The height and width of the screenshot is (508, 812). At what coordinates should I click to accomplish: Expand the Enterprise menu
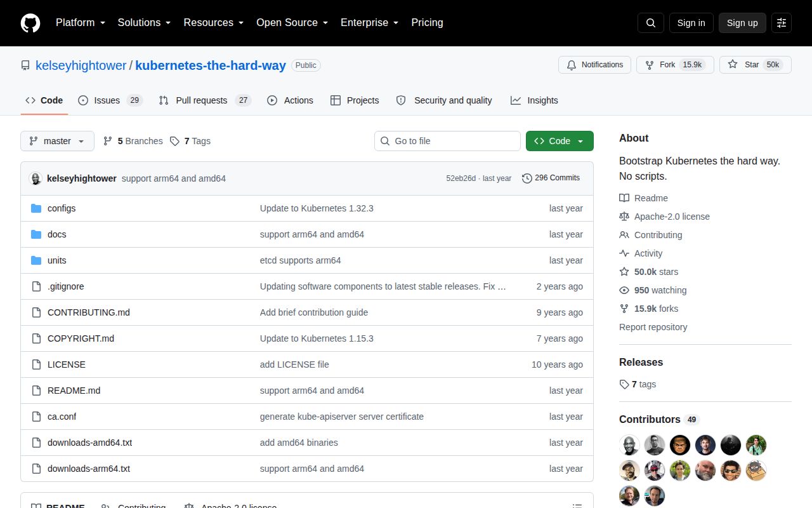tap(370, 23)
